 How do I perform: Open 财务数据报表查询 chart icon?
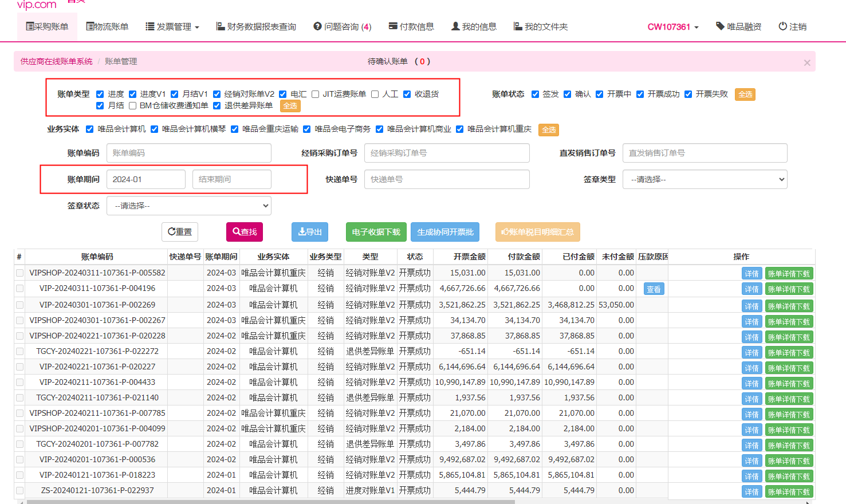tap(220, 26)
